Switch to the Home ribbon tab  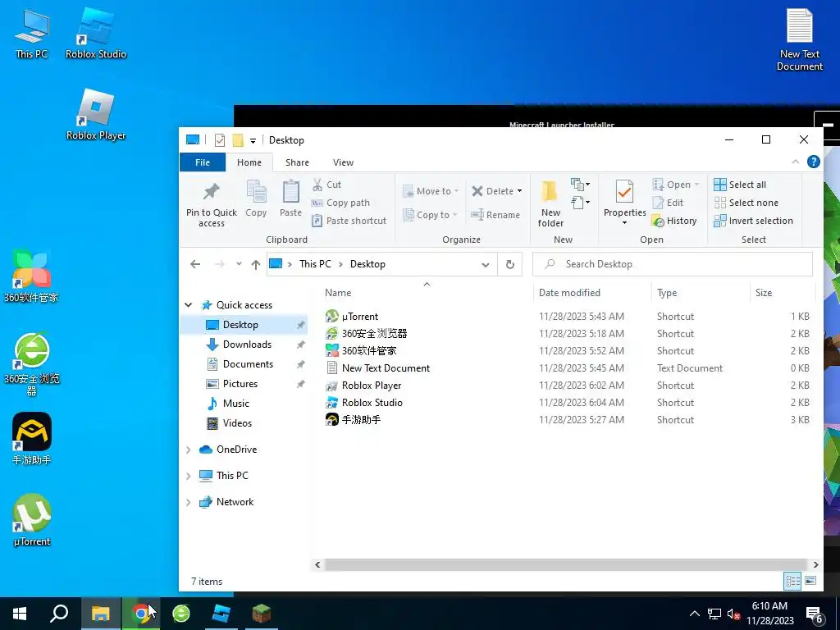pyautogui.click(x=249, y=162)
